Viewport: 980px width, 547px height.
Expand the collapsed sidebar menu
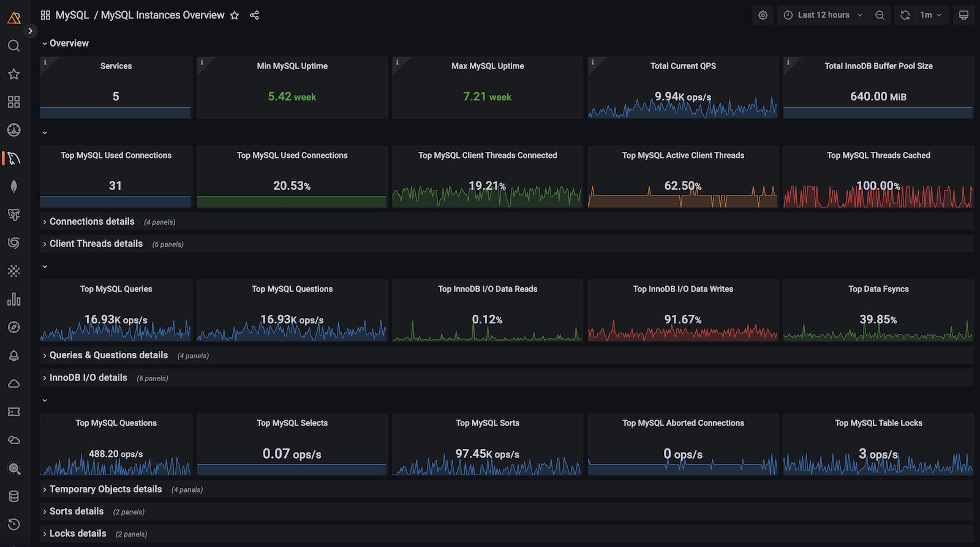tap(30, 31)
